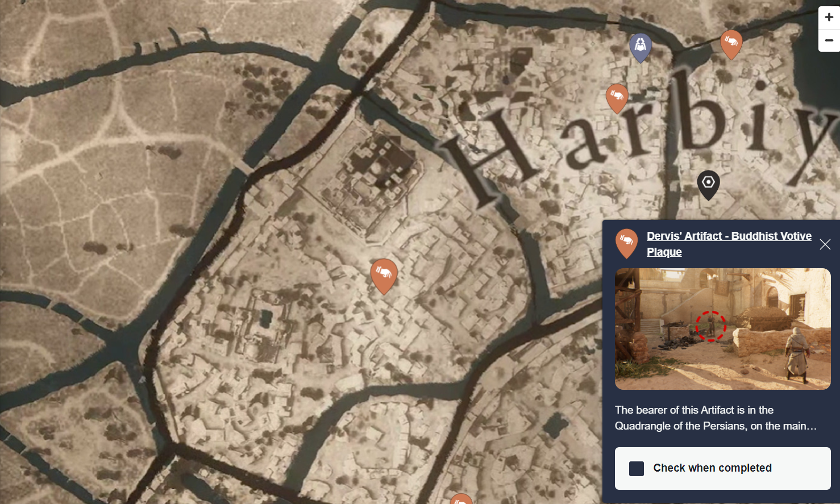Open the orange artifact marker beside the zoom controls
This screenshot has height=504, width=840.
pyautogui.click(x=731, y=45)
